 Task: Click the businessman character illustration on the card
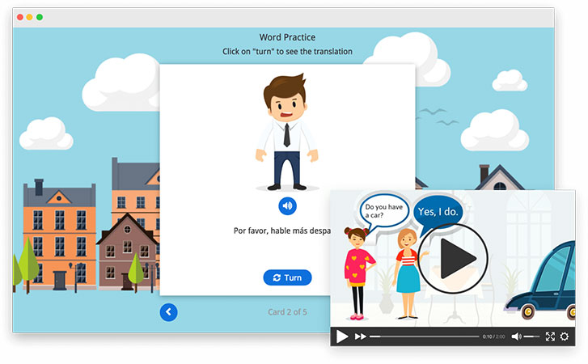pos(286,132)
